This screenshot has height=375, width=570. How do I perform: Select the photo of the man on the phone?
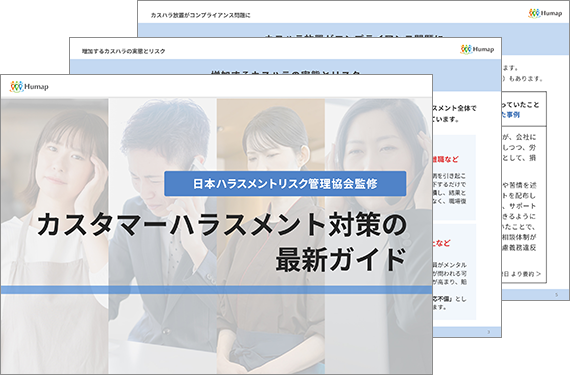[x=162, y=235]
